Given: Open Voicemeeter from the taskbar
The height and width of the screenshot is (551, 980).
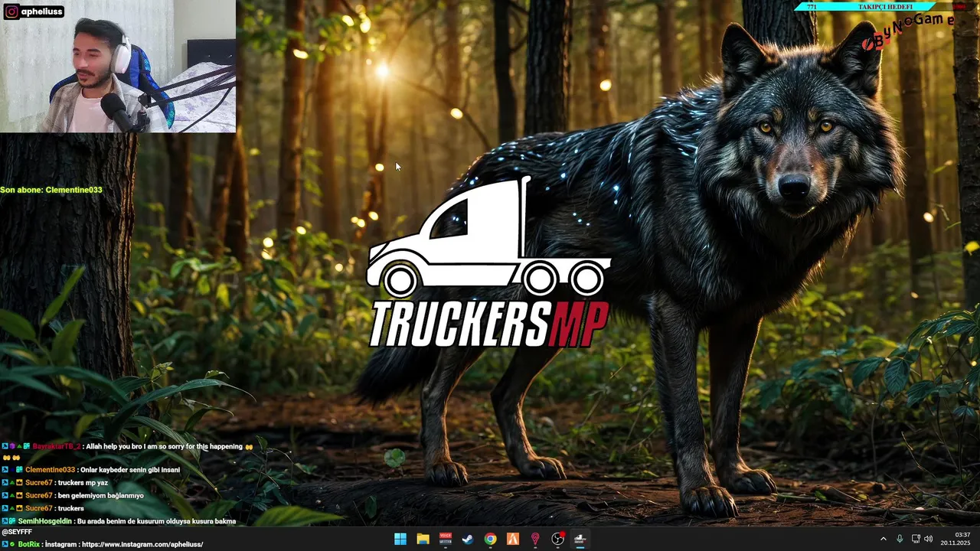Looking at the screenshot, I should tap(446, 539).
